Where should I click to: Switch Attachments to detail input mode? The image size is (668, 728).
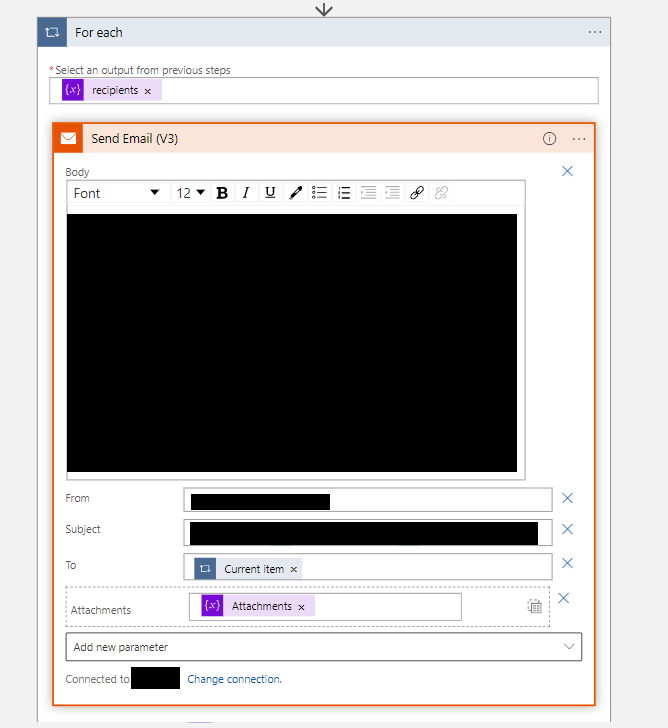point(534,606)
